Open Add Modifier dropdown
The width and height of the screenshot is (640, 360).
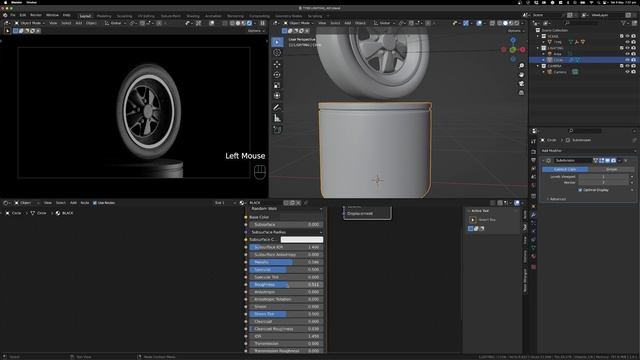pos(588,151)
